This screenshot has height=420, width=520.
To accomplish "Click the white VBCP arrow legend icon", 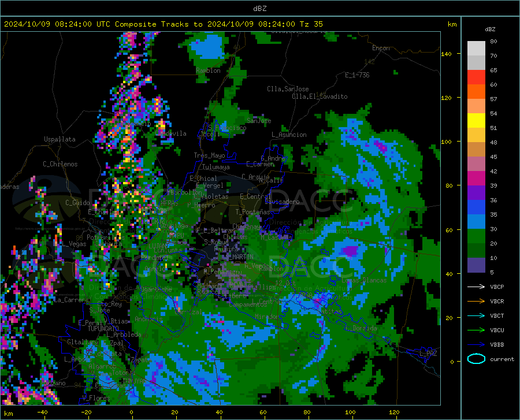I will click(x=476, y=287).
